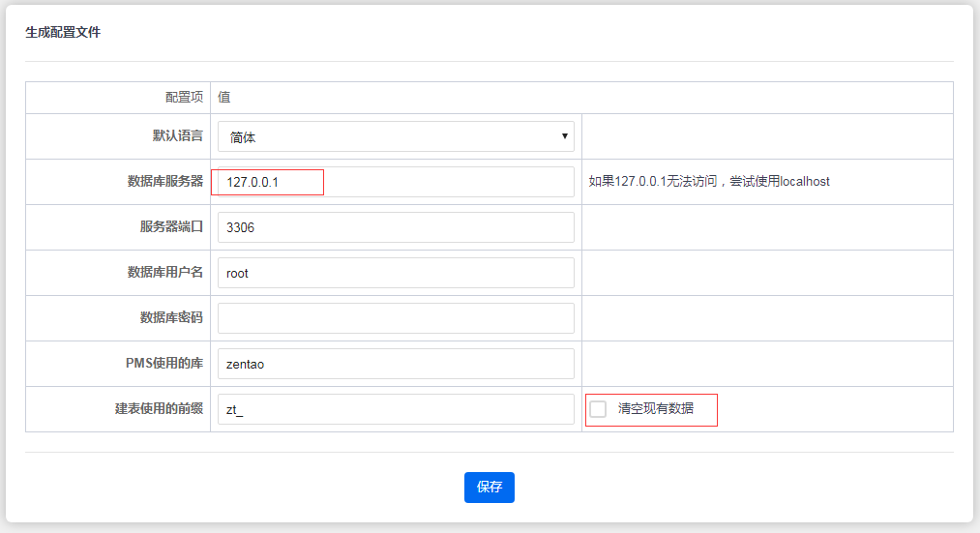Click the 数据库服务器 input with 127.0.0.1
Screen dimensions: 980x533
coord(396,182)
